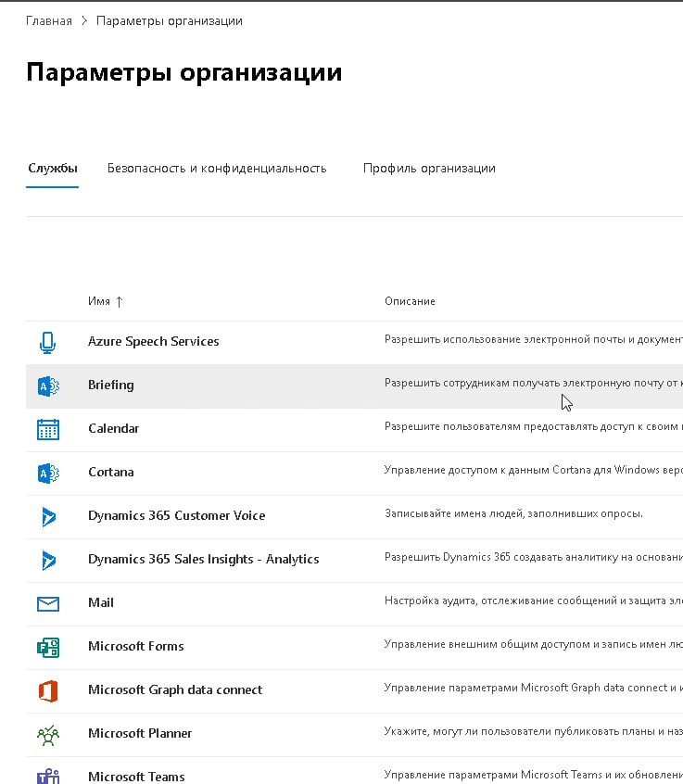
Task: Click description 'Разрешить использование электронной почты'
Action: click(x=534, y=339)
